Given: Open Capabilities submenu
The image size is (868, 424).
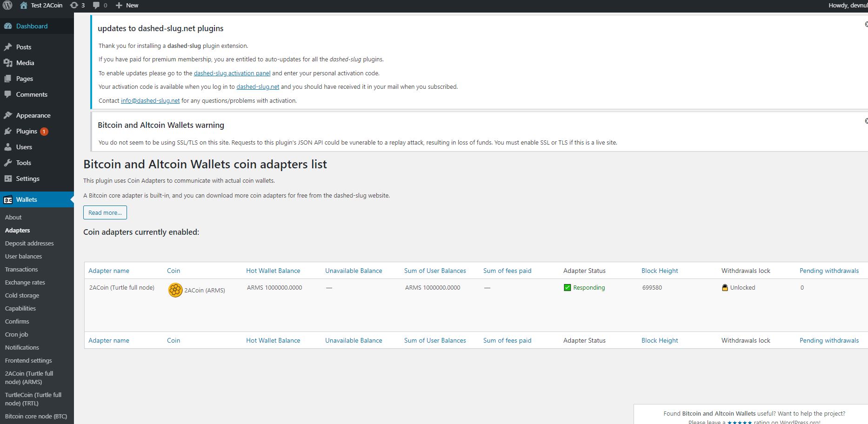Looking at the screenshot, I should coord(20,308).
